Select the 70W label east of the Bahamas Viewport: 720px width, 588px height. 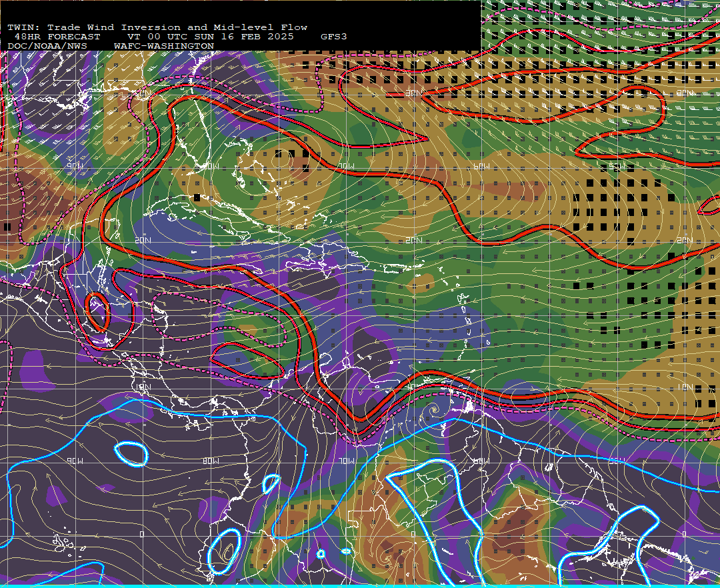(346, 166)
